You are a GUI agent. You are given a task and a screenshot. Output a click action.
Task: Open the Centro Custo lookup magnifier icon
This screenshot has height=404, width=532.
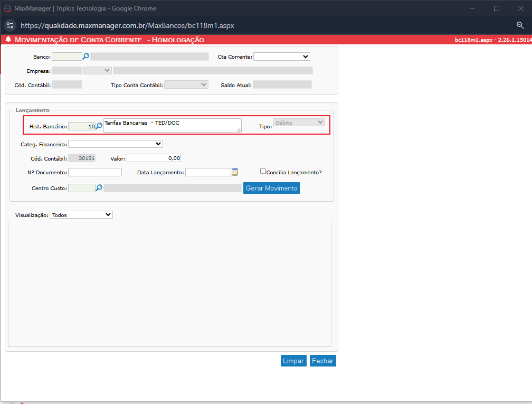tap(99, 188)
